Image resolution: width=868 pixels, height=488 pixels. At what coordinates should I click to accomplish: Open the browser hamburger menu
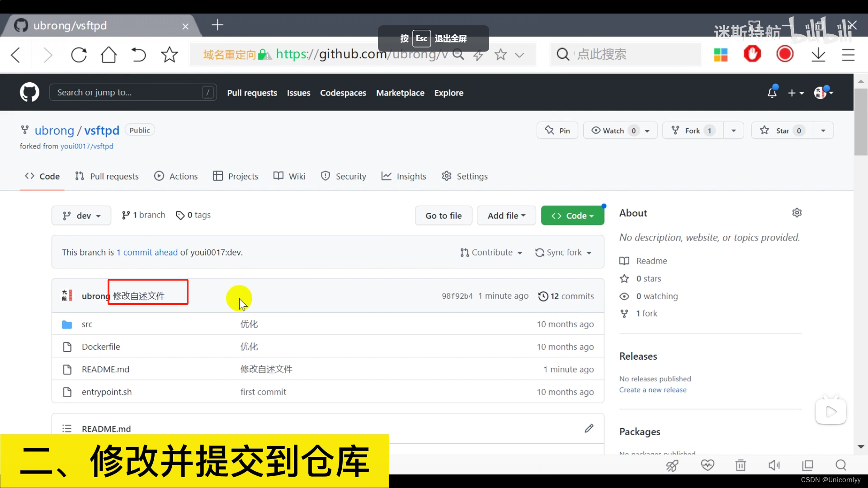click(x=848, y=55)
